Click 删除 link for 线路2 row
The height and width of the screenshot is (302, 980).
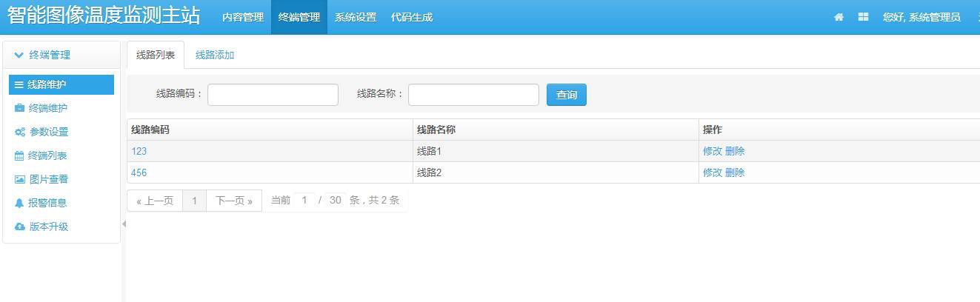[735, 172]
